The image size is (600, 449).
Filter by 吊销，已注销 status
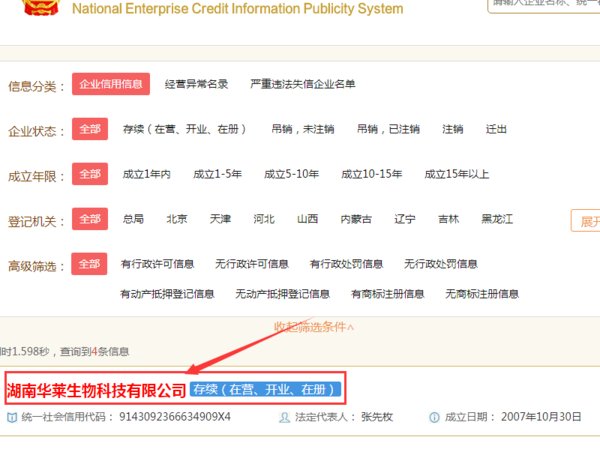(x=388, y=129)
